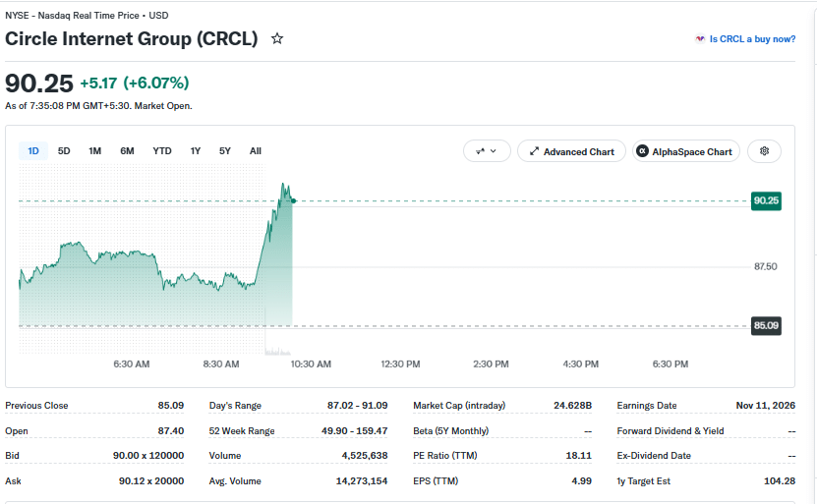The image size is (817, 504).
Task: Click the 104.28 target estimate value
Action: pyautogui.click(x=780, y=481)
